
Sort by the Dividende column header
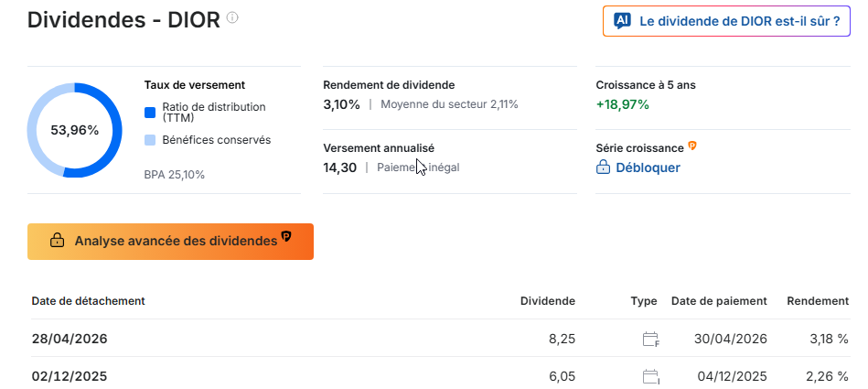pyautogui.click(x=548, y=301)
